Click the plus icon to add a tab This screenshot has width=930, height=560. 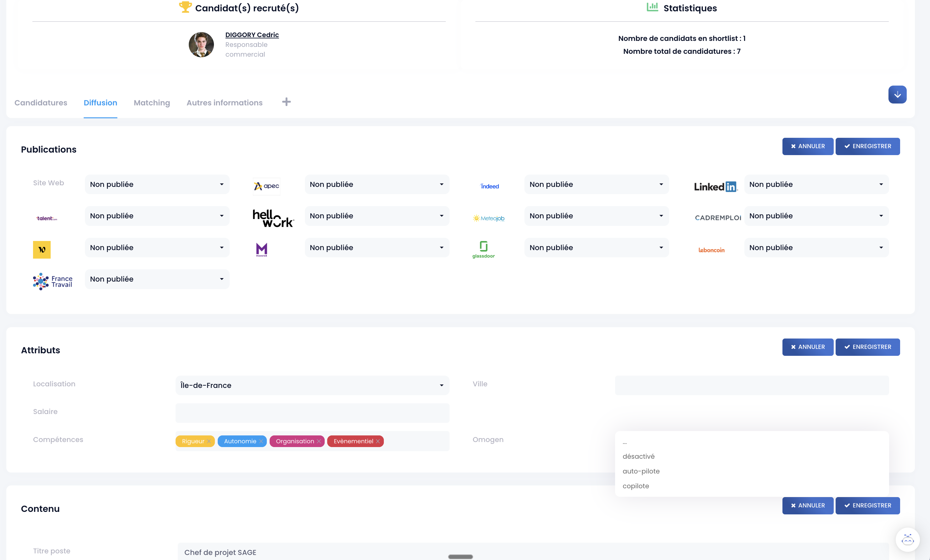(286, 102)
